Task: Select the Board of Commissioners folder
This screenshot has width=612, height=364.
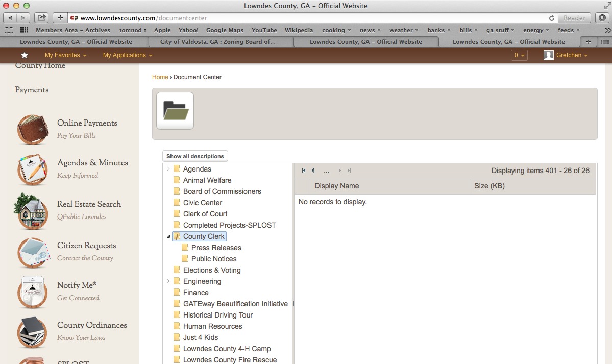Action: (222, 191)
